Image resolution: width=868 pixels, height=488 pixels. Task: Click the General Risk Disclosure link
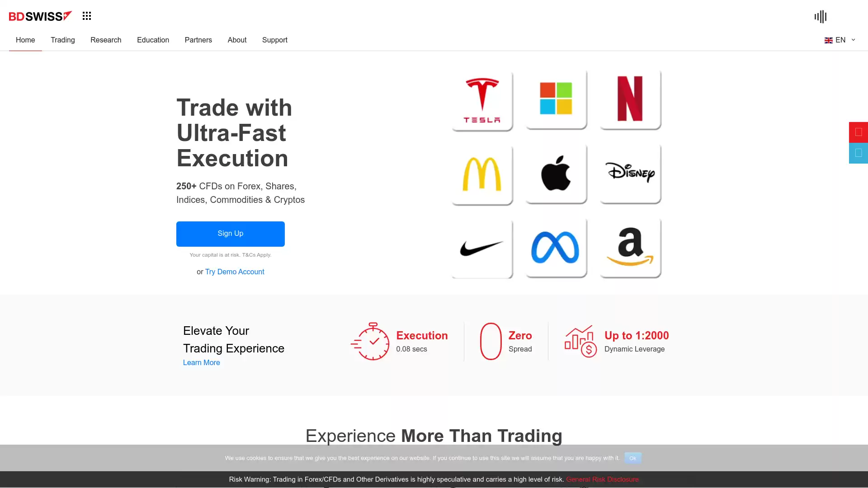coord(602,479)
